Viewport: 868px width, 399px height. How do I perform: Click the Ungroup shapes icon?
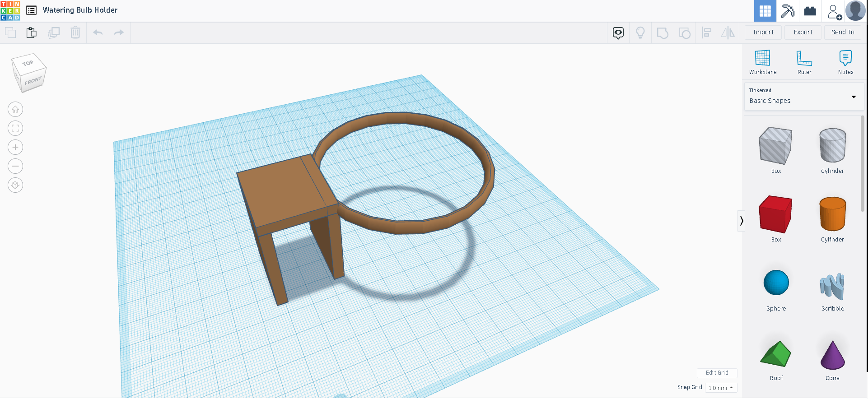click(x=685, y=32)
